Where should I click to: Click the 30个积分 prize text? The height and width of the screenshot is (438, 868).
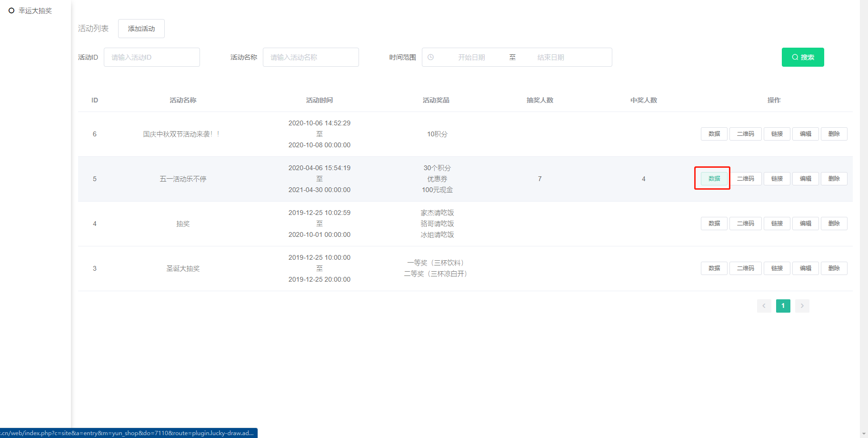437,168
